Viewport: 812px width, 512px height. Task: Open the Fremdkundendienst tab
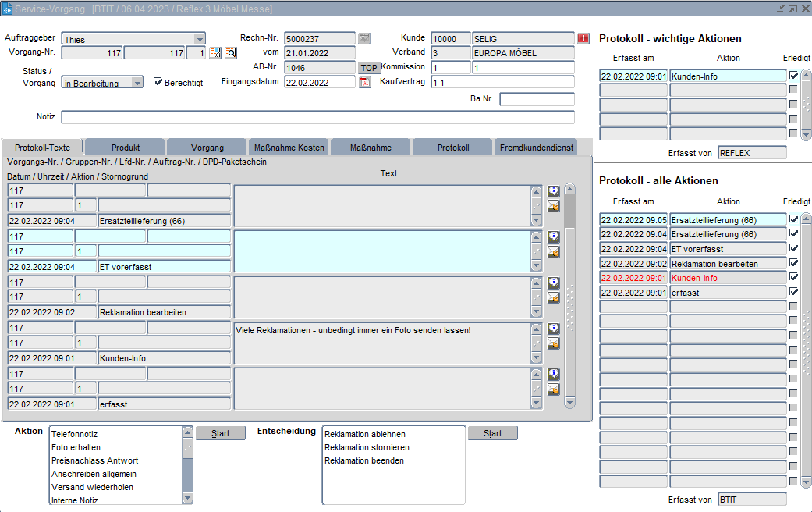point(537,148)
